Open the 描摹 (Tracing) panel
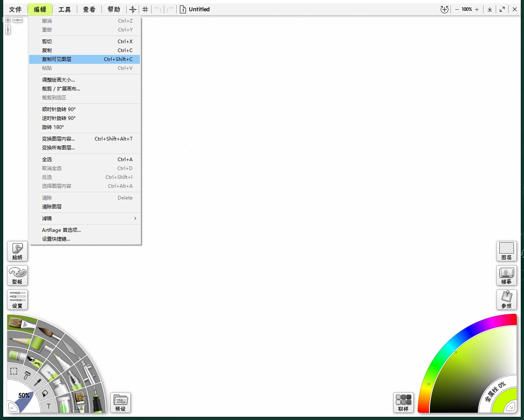Screen dimensions: 524x420 tap(507, 275)
